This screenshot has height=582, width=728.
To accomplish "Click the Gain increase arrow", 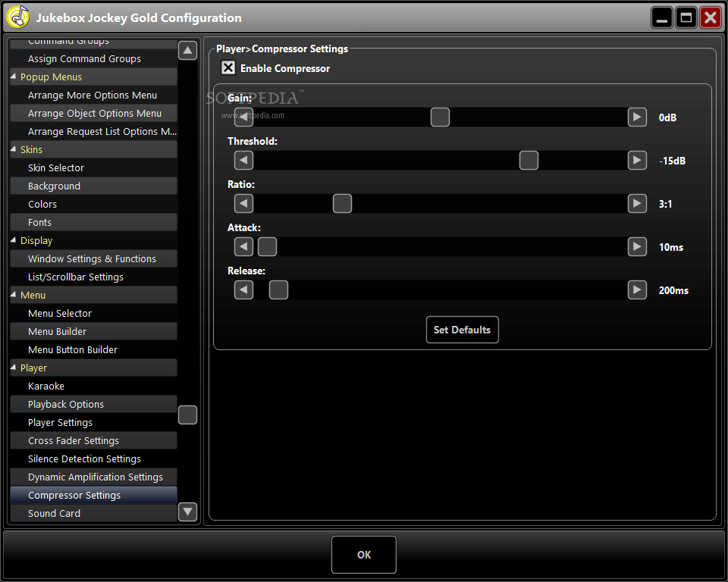I will pyautogui.click(x=637, y=117).
